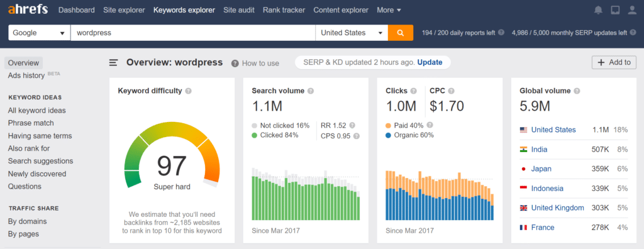Open All keyword ideas report
644x249 pixels.
tap(36, 111)
